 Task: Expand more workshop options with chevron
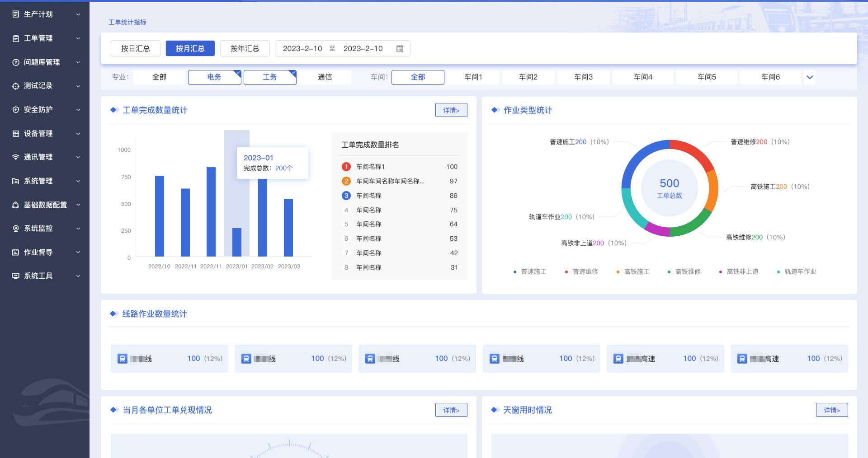click(810, 77)
